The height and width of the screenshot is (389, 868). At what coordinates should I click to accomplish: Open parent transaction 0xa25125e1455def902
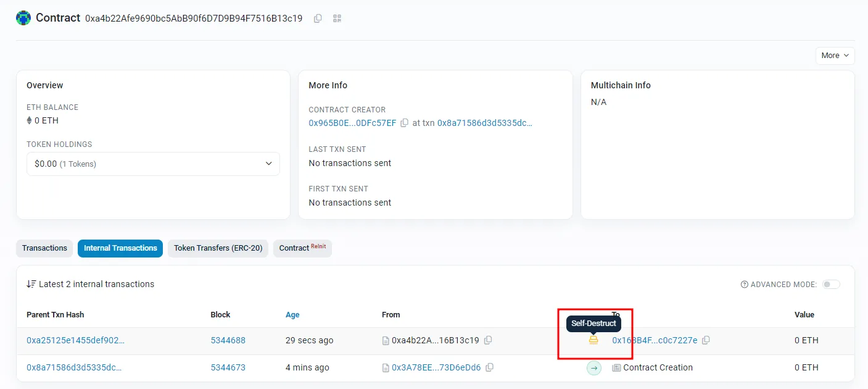click(x=75, y=340)
